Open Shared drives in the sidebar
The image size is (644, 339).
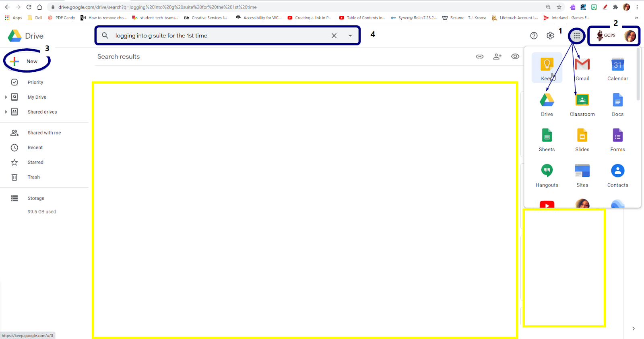[42, 112]
